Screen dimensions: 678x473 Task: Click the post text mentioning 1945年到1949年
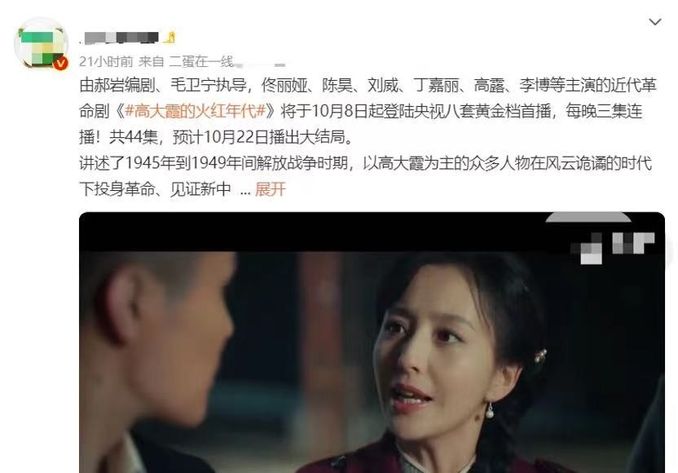(x=365, y=163)
